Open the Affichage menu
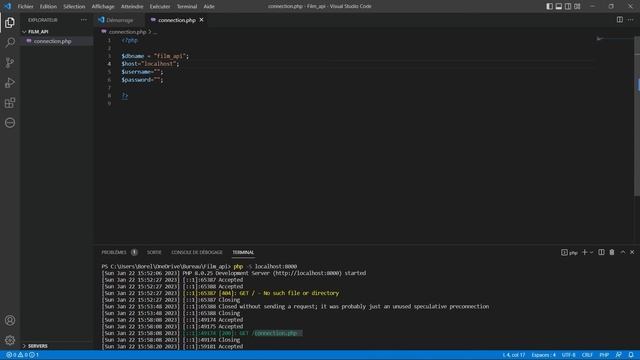Screen dimensions: 640x360 tap(103, 7)
